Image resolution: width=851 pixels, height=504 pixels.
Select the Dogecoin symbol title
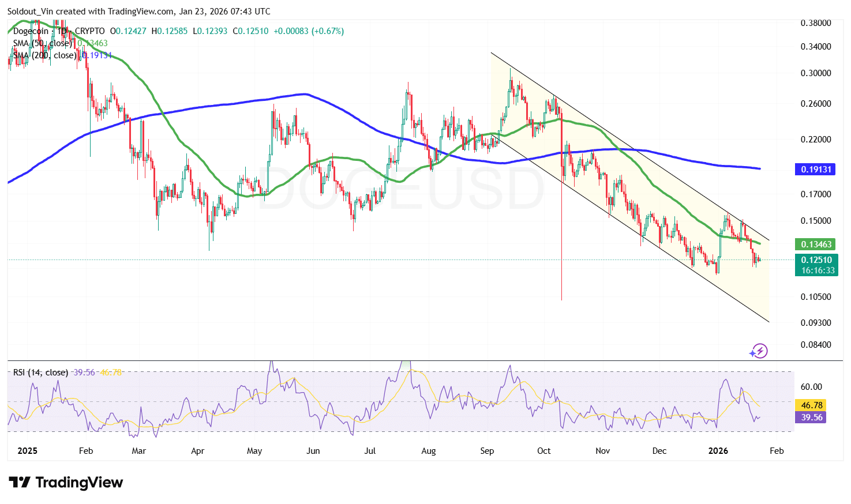coord(30,31)
